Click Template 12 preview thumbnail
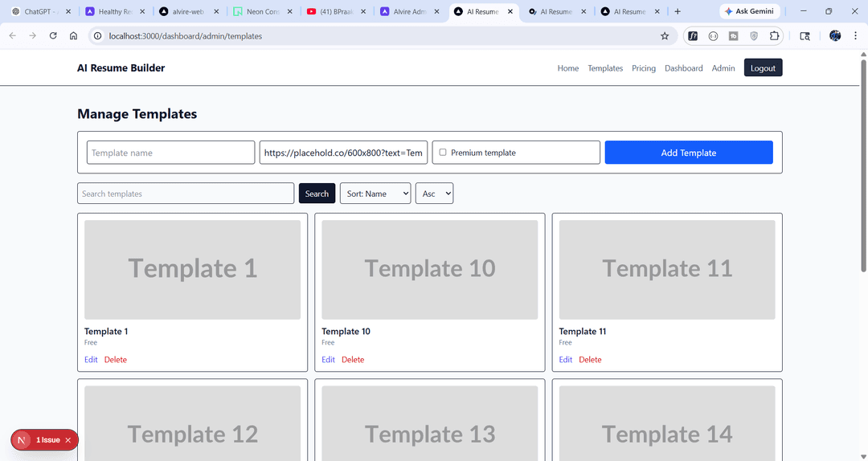Image resolution: width=868 pixels, height=461 pixels. coord(193,423)
